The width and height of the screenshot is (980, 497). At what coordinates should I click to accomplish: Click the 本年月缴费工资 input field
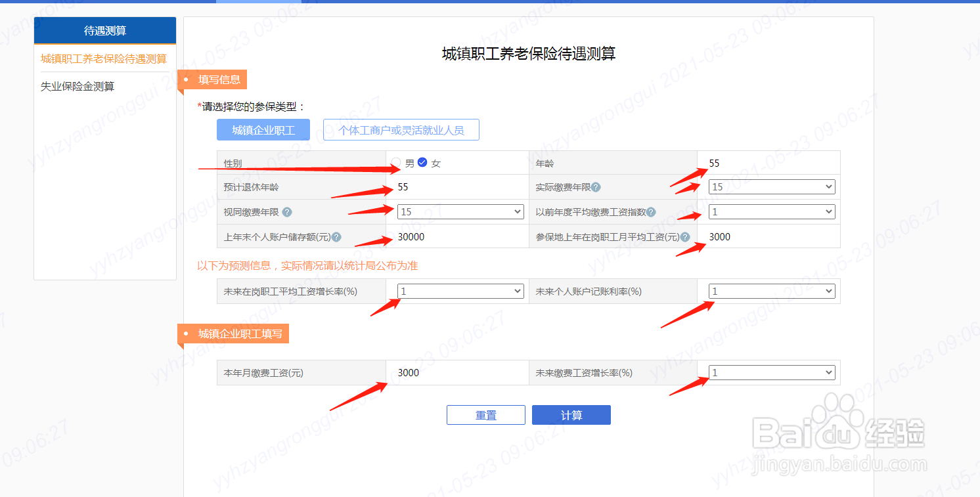point(458,372)
